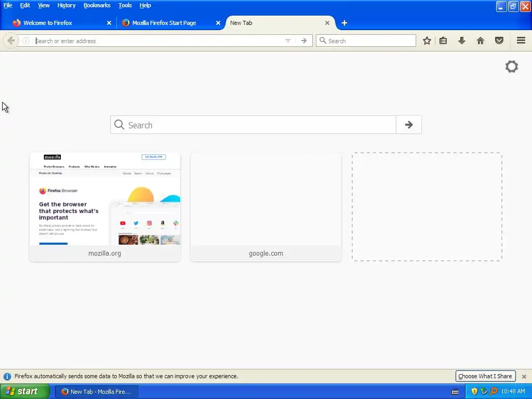The height and width of the screenshot is (399, 532).
Task: Select the New Tab tab
Action: click(280, 23)
